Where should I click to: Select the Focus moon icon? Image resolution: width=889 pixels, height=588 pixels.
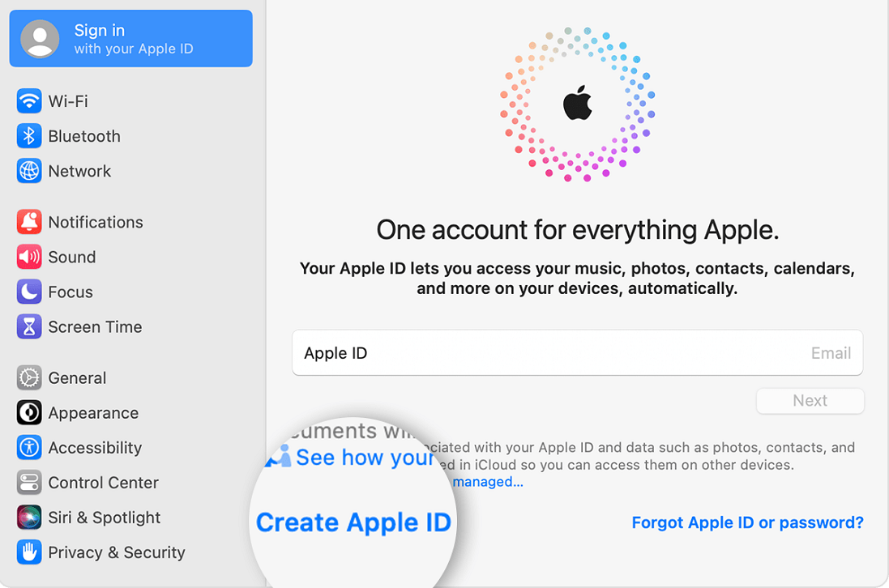(29, 292)
